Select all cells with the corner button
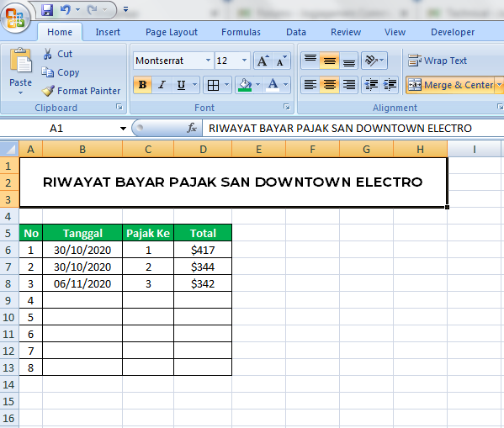Screen dimensions: 504x428 (9, 149)
